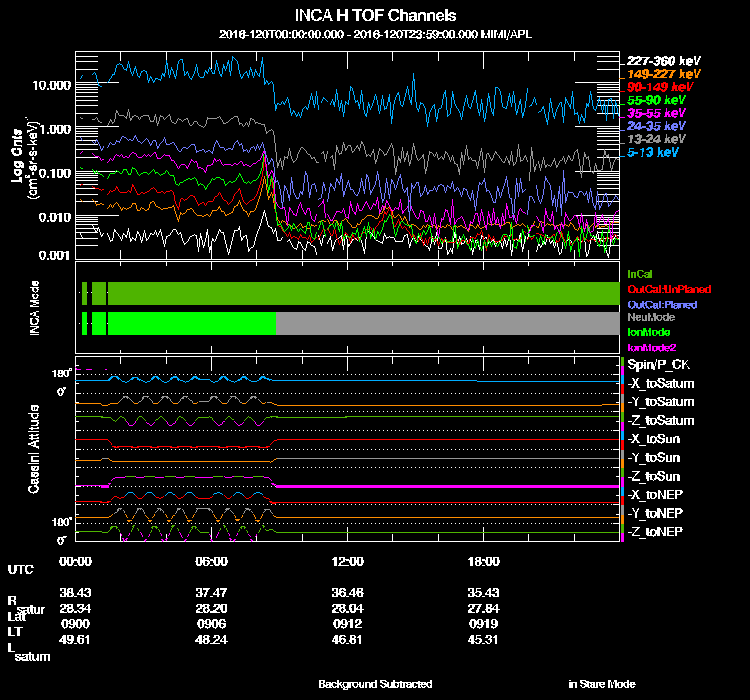Screen dimensions: 750x700
Task: Click the 0.001 y-axis tick value
Action: pos(55,256)
